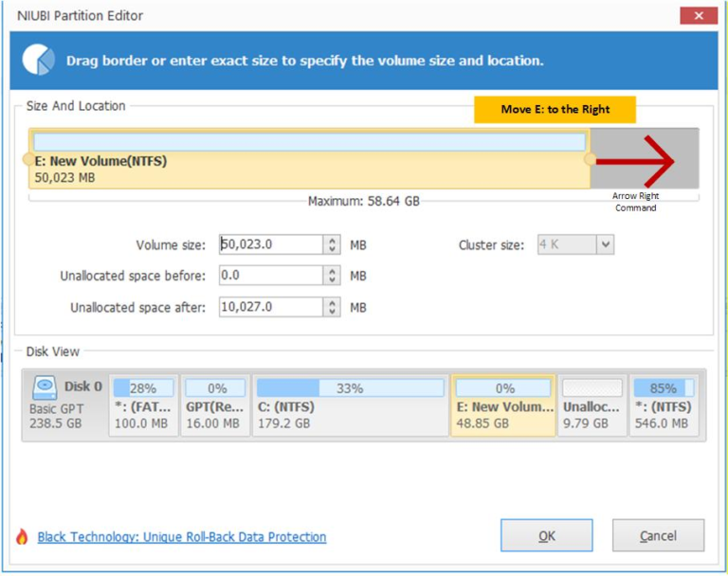Click the Volume size input field

point(271,244)
